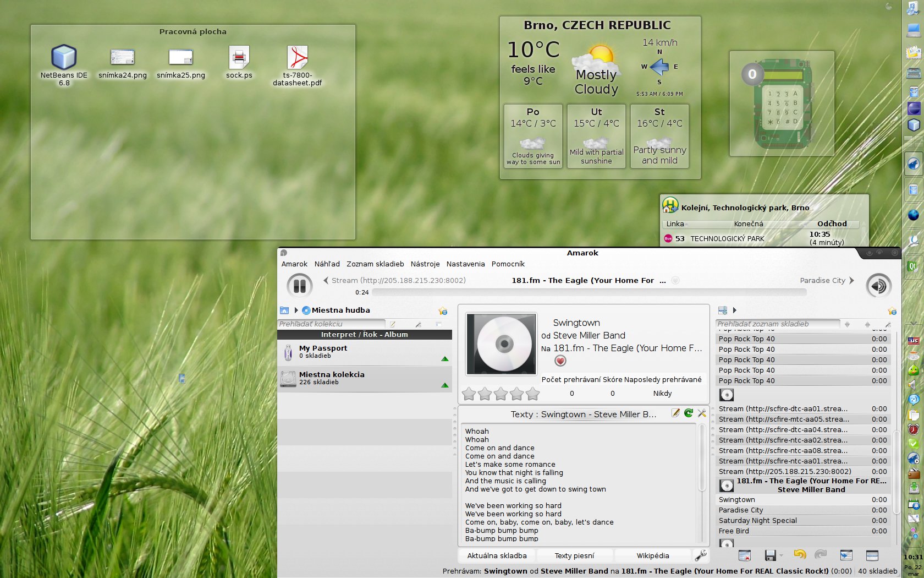Open the Nástroje menu
Image resolution: width=924 pixels, height=578 pixels.
coord(425,264)
